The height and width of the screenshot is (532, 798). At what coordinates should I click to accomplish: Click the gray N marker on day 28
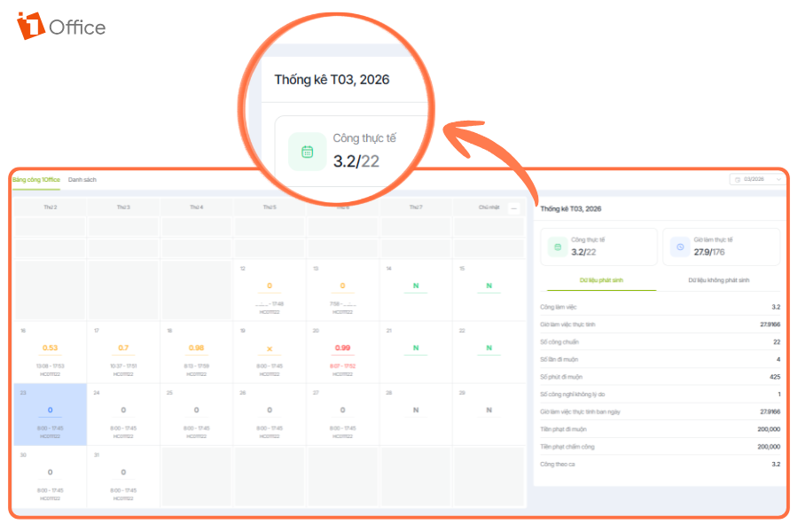tap(415, 411)
